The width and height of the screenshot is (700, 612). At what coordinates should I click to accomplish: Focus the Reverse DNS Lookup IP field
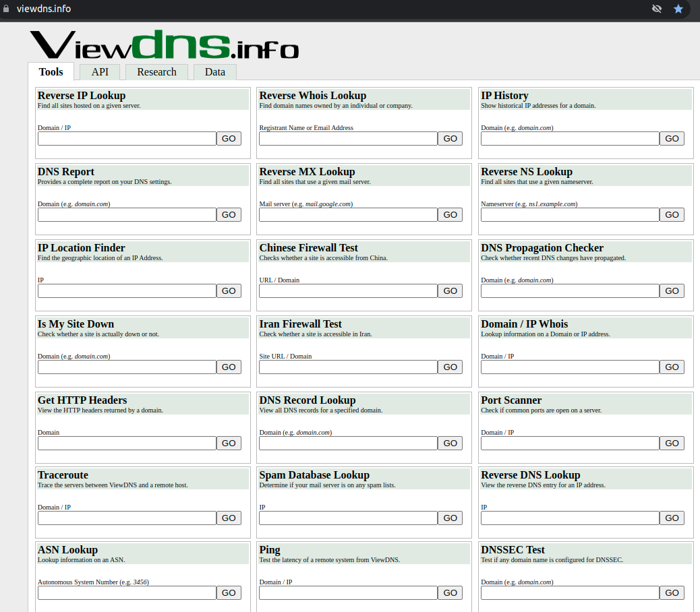pyautogui.click(x=570, y=518)
